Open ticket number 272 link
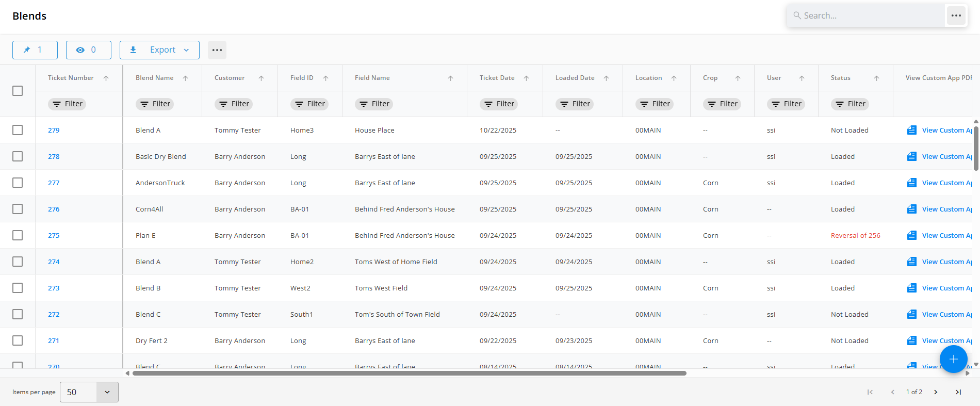This screenshot has width=980, height=406. pos(54,314)
